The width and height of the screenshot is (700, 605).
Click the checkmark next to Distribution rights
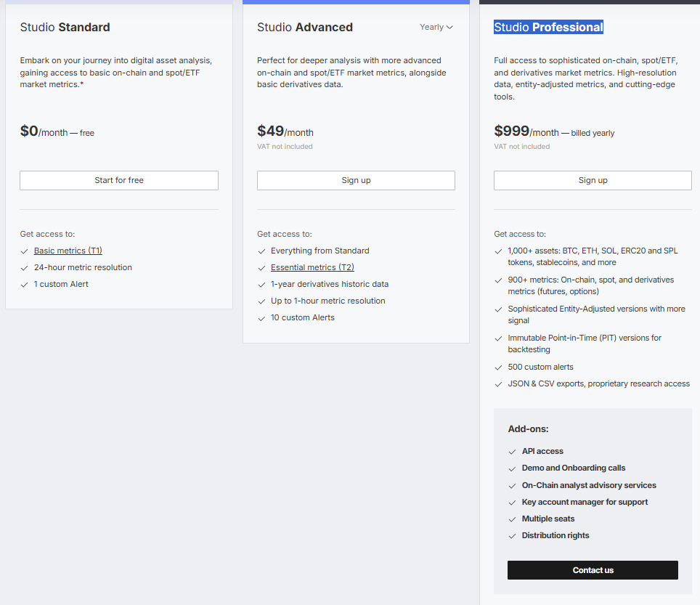pyautogui.click(x=513, y=536)
